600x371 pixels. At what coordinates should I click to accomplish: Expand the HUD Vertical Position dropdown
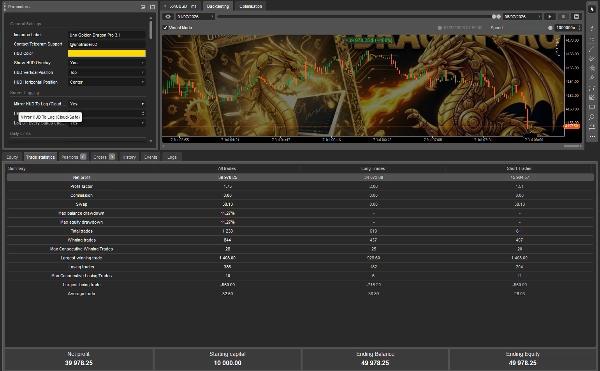(107, 72)
